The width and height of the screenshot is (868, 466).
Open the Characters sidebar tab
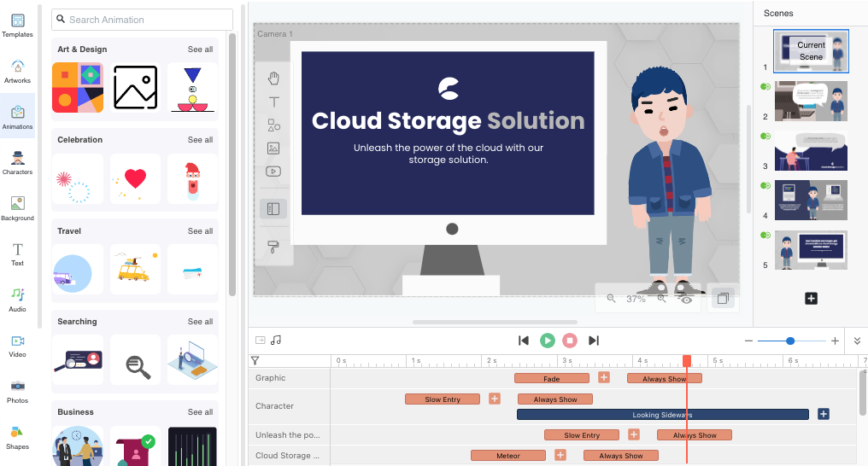17,160
